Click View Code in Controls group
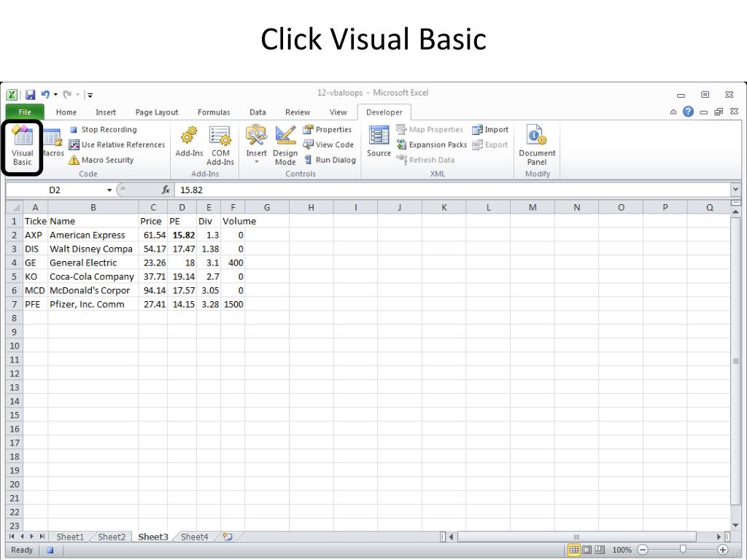Viewport: 747px width, 560px height. (329, 145)
